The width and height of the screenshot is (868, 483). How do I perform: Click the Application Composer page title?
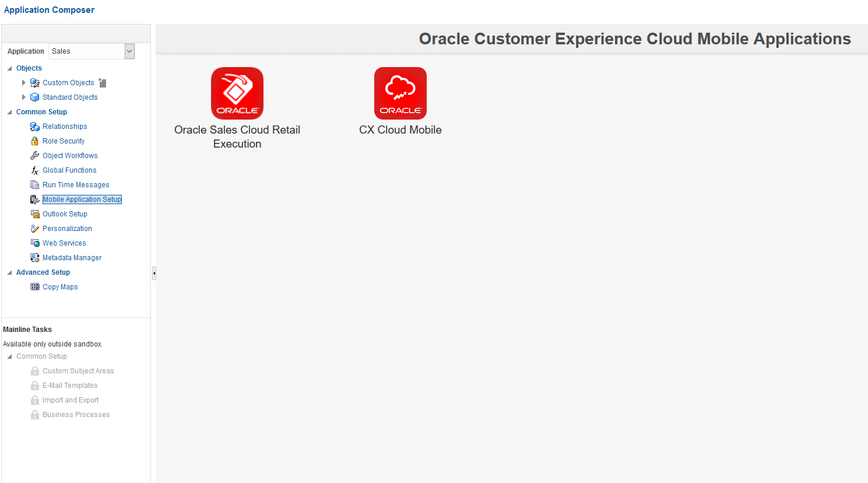click(x=49, y=10)
